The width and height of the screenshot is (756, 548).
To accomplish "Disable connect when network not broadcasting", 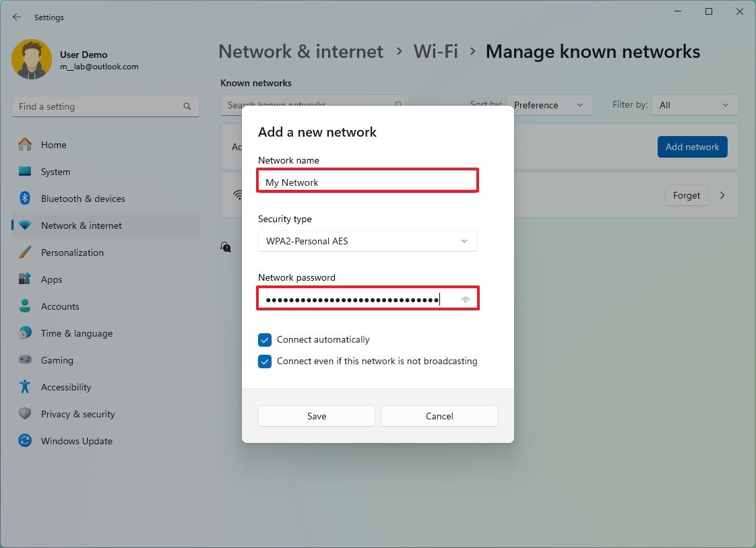I will point(264,362).
